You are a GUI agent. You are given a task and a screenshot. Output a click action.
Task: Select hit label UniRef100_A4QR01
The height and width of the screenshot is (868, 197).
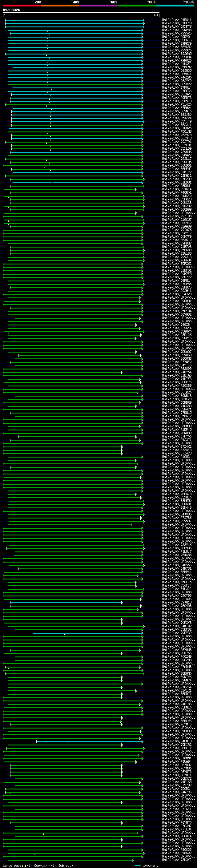tap(177, 193)
